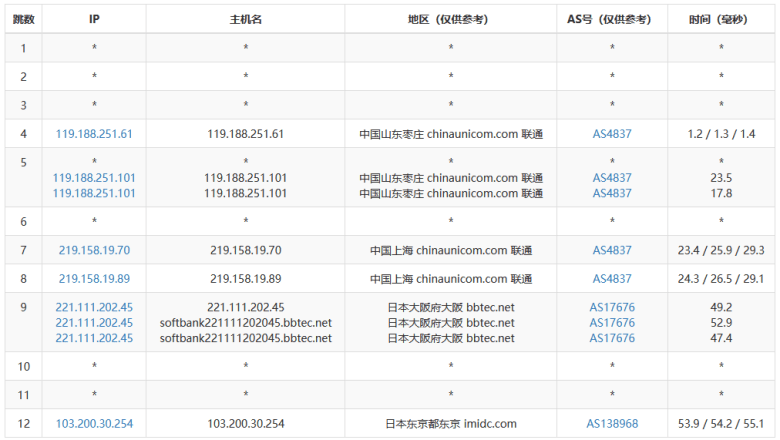780x440 pixels.
Task: Click hop number 12 in the first column
Action: pyautogui.click(x=24, y=424)
